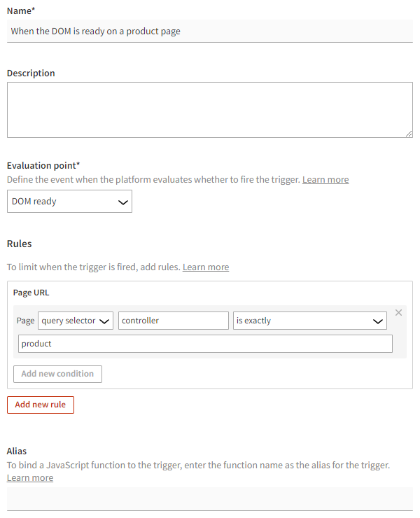This screenshot has height=518, width=420.
Task: Expand the query selector dropdown
Action: coord(76,321)
